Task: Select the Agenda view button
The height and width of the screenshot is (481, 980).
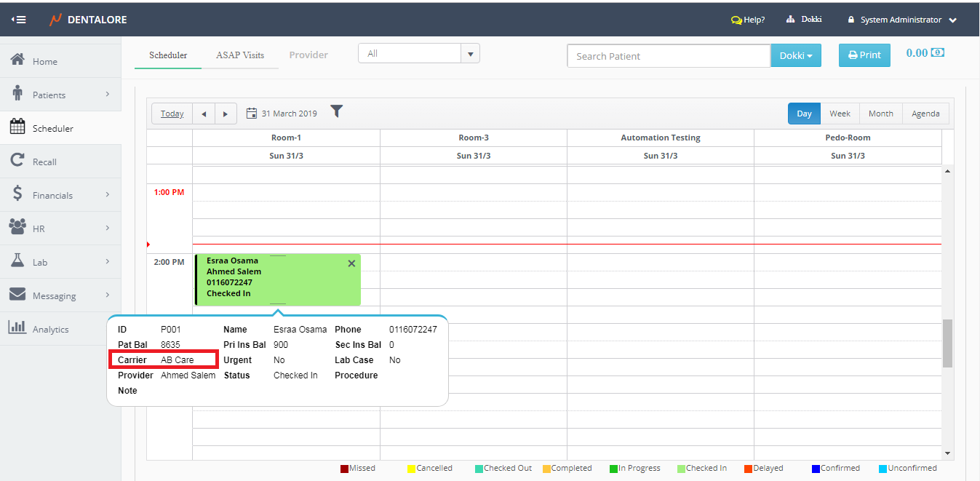Action: click(925, 114)
